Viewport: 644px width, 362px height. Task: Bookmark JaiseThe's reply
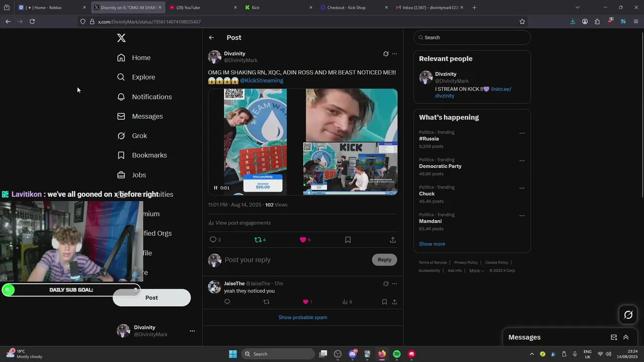(384, 302)
